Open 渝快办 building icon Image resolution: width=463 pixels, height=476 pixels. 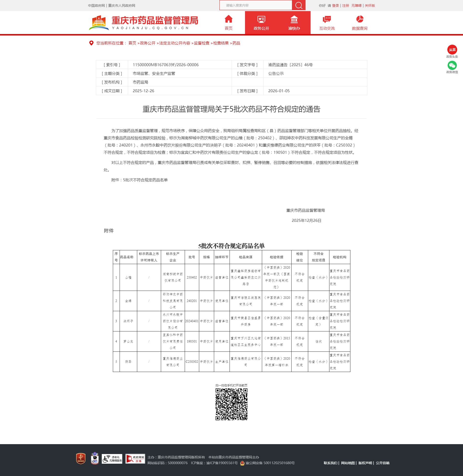[x=294, y=19]
